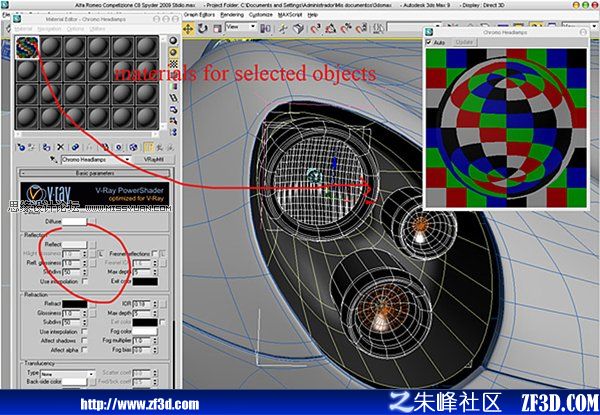
Task: Click Video Color Check icon
Action: 173,86
